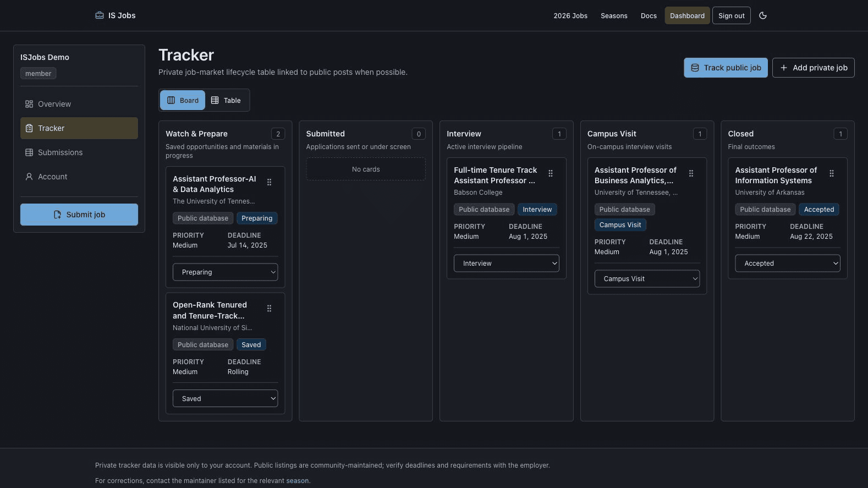Image resolution: width=868 pixels, height=488 pixels.
Task: Open Account in the sidebar
Action: click(x=79, y=177)
